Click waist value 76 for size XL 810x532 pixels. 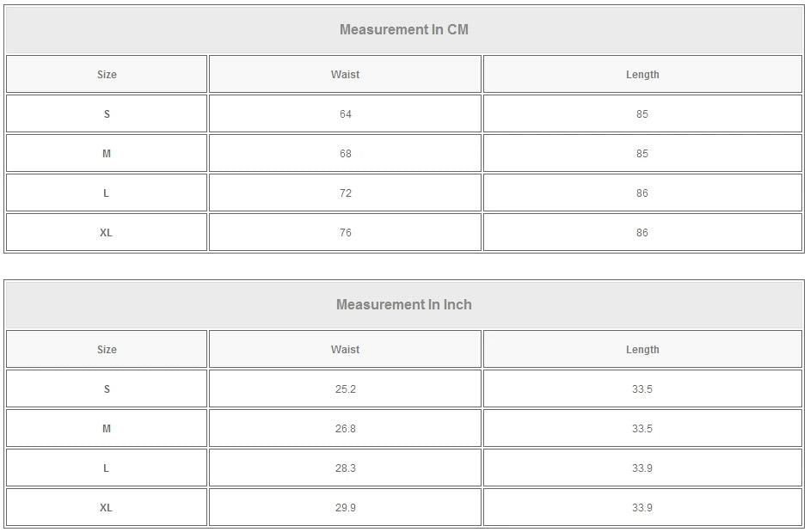(345, 233)
